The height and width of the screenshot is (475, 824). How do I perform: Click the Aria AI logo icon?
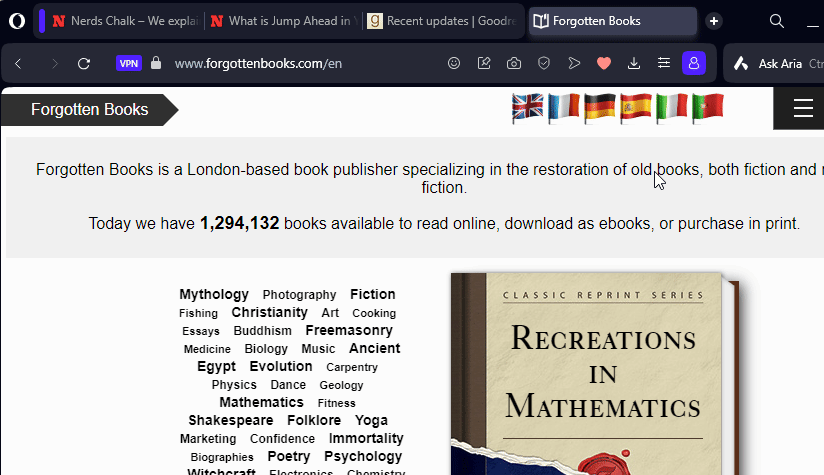pyautogui.click(x=741, y=64)
